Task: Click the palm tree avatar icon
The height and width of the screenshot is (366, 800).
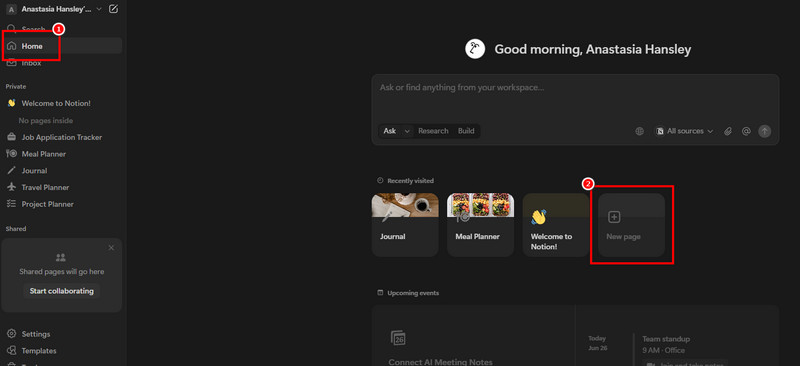Action: 474,49
